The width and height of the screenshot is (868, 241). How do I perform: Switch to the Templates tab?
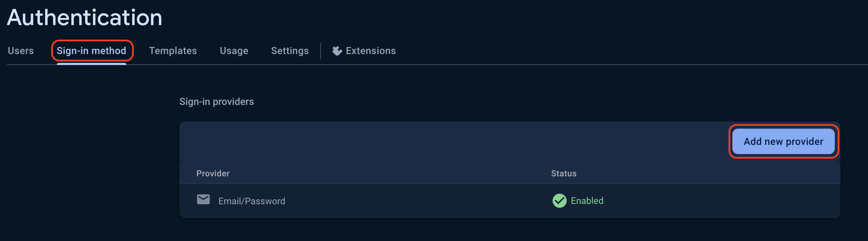[x=173, y=51]
